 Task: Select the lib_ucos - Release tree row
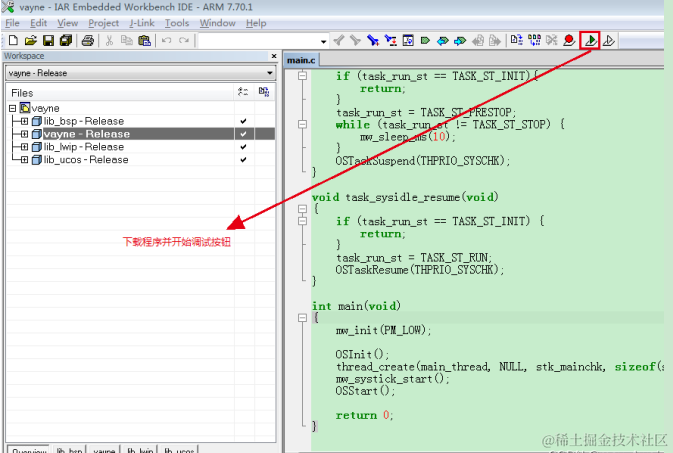tap(141, 160)
